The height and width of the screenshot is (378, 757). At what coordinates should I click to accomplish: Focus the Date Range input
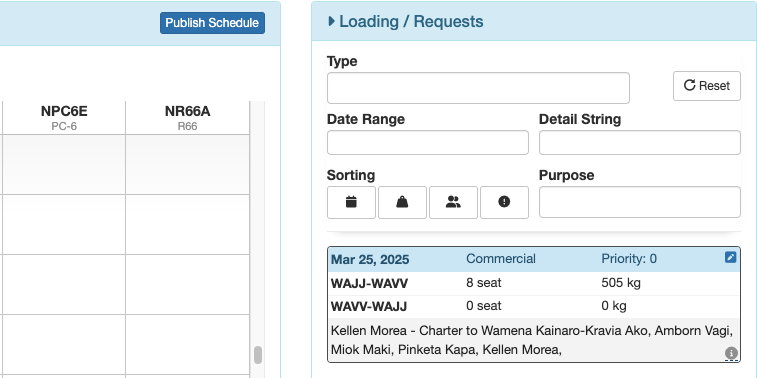click(x=428, y=142)
